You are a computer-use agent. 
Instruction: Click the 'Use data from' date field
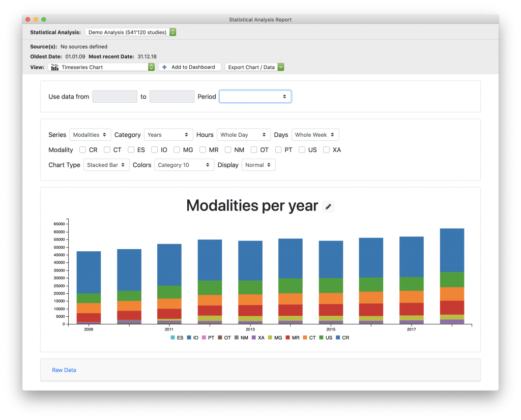tap(114, 96)
